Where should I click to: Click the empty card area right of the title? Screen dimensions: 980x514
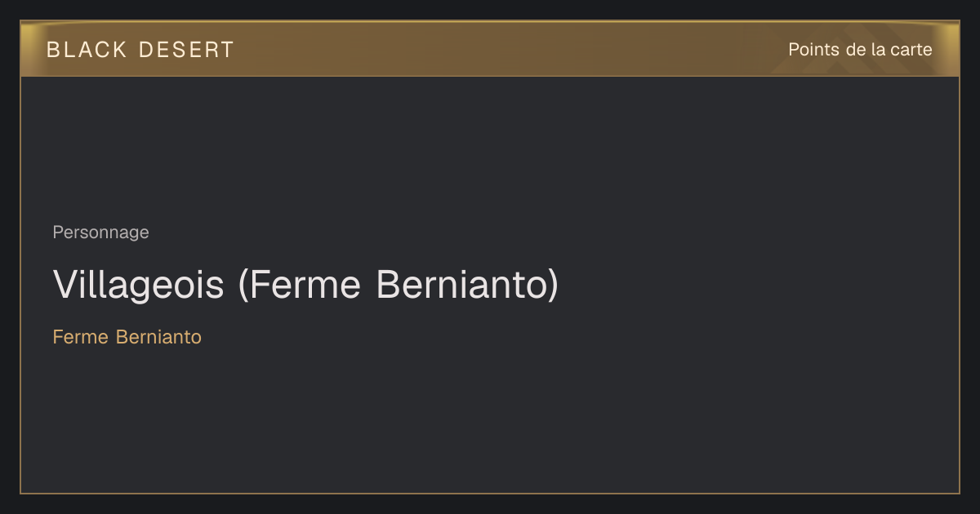click(x=759, y=285)
